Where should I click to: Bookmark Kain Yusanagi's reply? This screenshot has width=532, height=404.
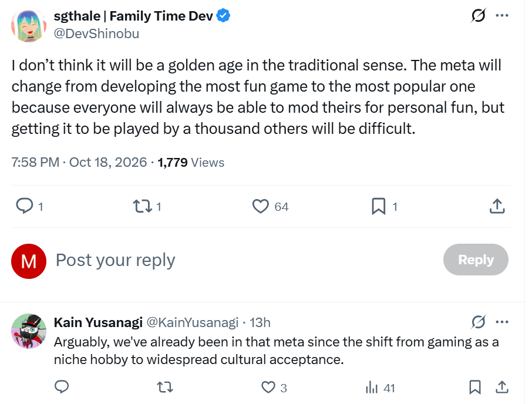pyautogui.click(x=475, y=387)
